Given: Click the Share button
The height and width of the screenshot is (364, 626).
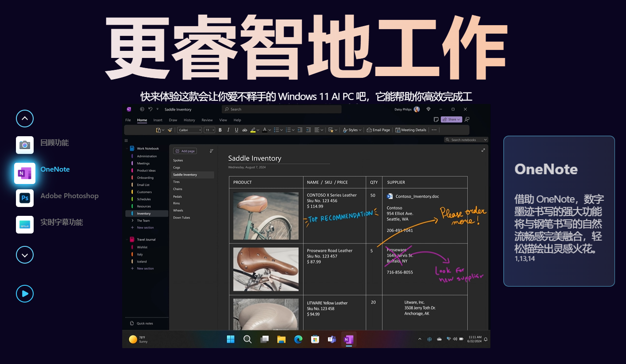Looking at the screenshot, I should point(451,119).
